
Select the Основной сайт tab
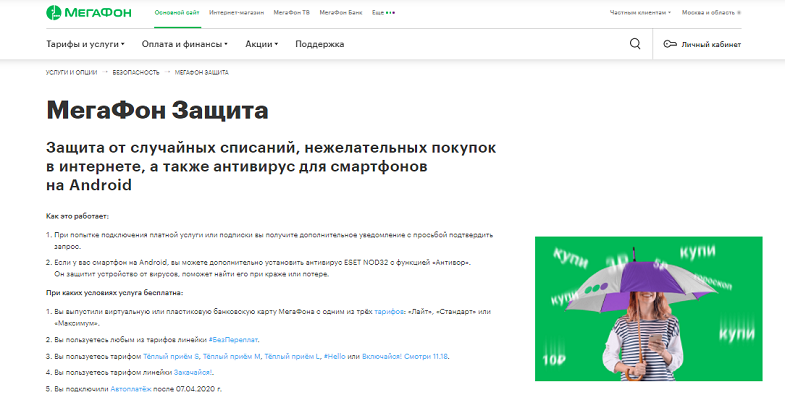[176, 13]
